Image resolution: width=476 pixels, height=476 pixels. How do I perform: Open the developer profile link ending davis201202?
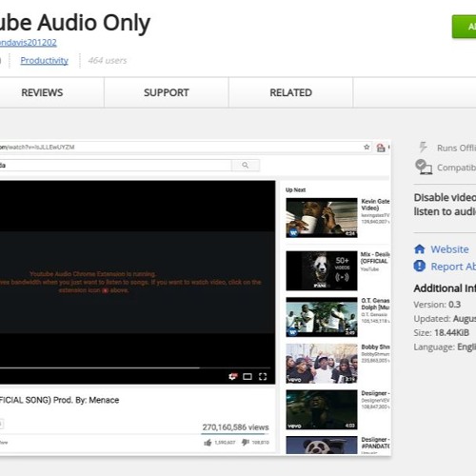pyautogui.click(x=28, y=43)
